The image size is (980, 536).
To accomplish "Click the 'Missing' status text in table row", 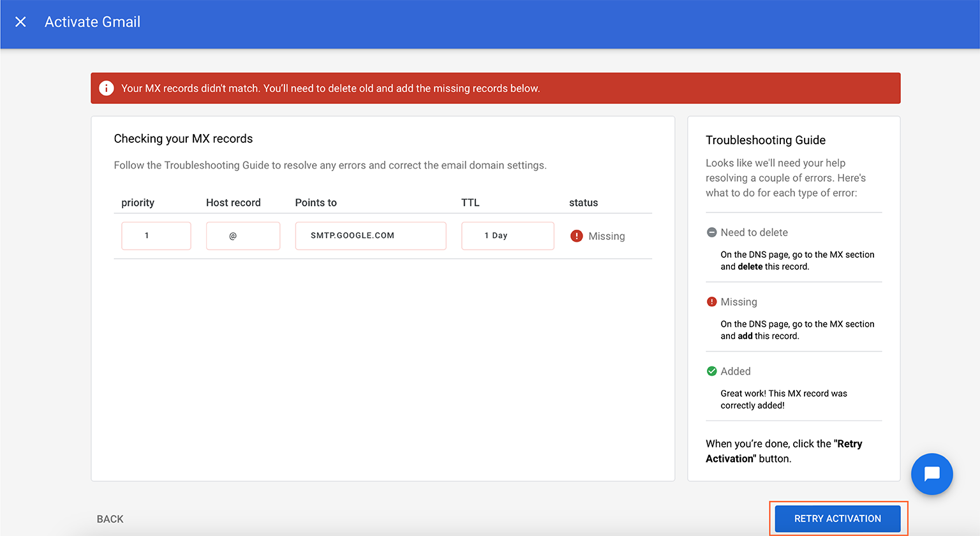I will pos(607,236).
